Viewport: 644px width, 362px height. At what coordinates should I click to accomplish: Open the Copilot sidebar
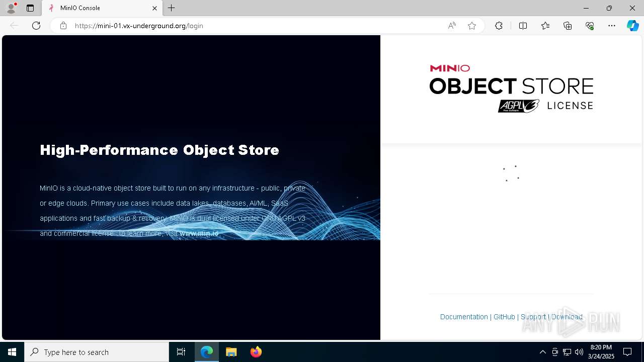632,26
